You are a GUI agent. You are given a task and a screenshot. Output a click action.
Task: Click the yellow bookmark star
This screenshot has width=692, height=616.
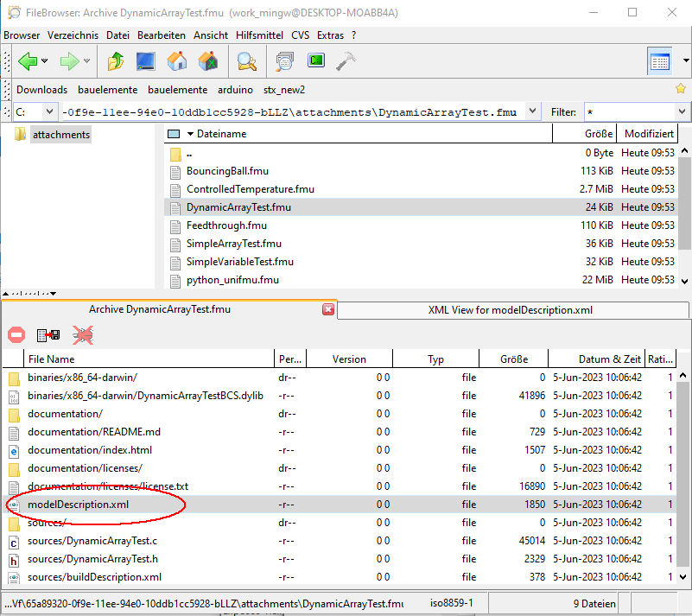point(681,89)
